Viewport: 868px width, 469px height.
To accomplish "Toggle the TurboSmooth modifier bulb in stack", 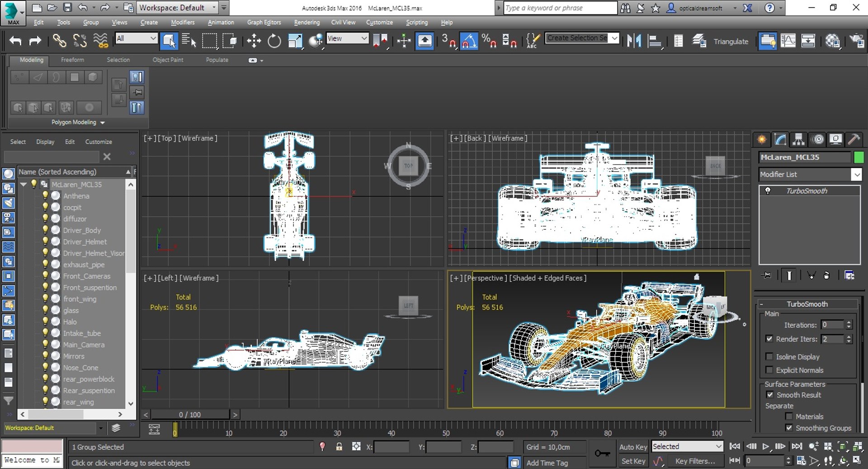I will [x=768, y=191].
